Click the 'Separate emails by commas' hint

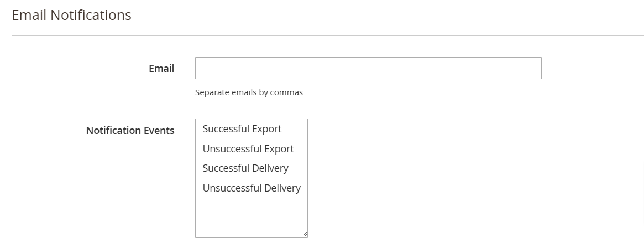click(x=249, y=92)
